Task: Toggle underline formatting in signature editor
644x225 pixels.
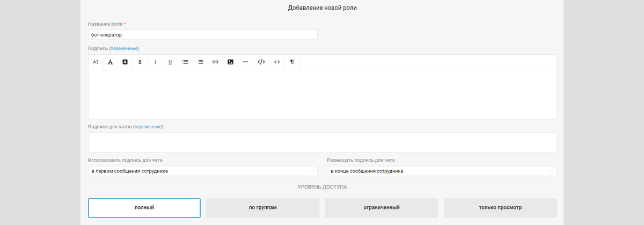Action: click(x=170, y=62)
